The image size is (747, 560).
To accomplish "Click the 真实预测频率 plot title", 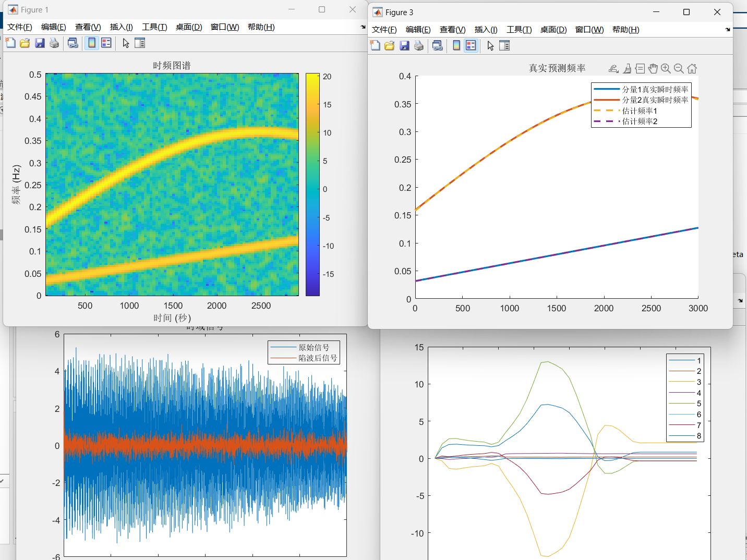I will [557, 68].
